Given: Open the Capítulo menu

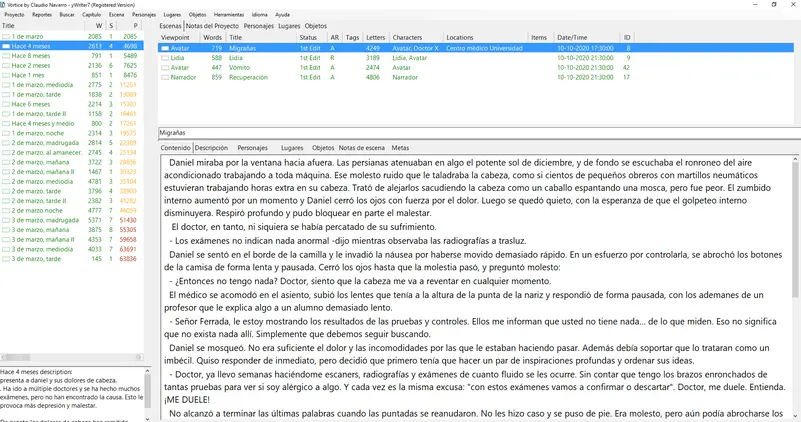Looking at the screenshot, I should 92,15.
